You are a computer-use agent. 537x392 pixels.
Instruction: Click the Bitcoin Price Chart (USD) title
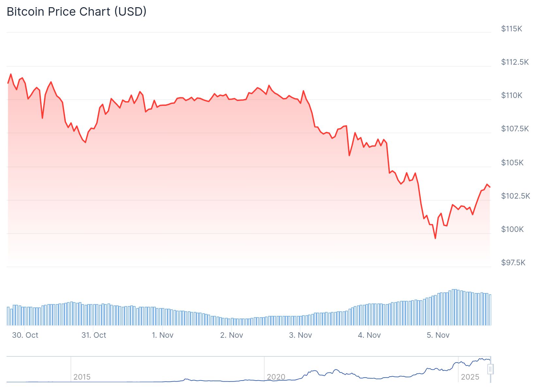(76, 11)
